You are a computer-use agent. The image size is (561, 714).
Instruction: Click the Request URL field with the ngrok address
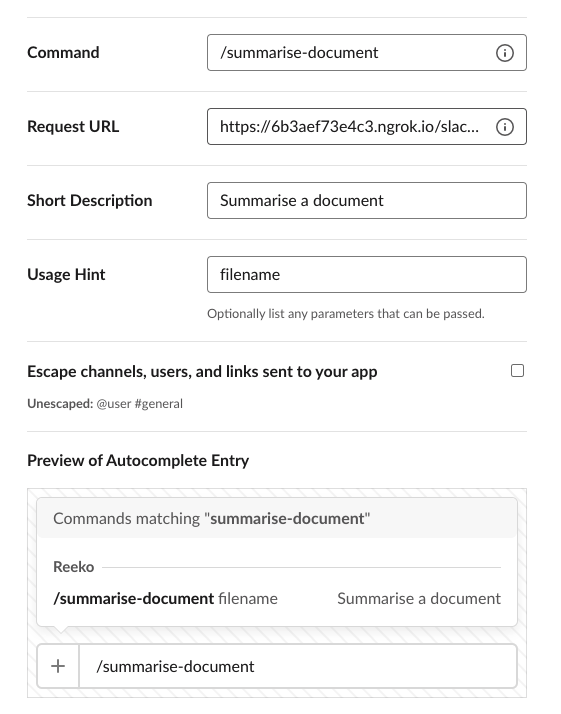(x=367, y=127)
